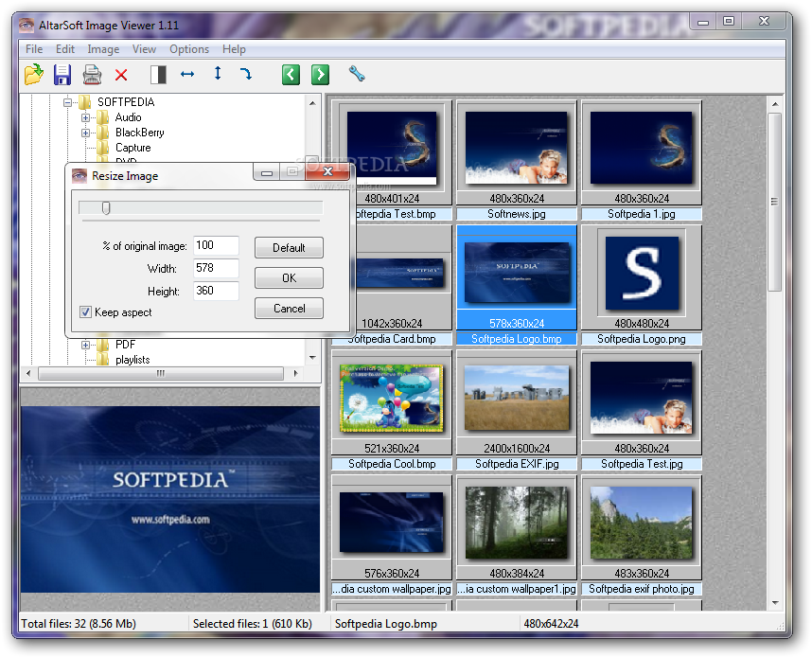Select the foggy forest 480x384x24 thumbnail
Screen dimensions: 812x658
(x=517, y=527)
